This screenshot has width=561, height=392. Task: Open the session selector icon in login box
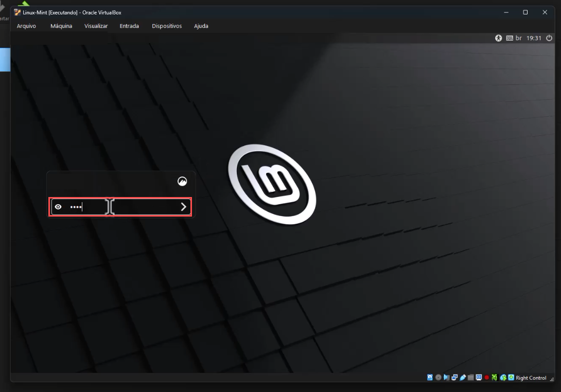pyautogui.click(x=182, y=181)
